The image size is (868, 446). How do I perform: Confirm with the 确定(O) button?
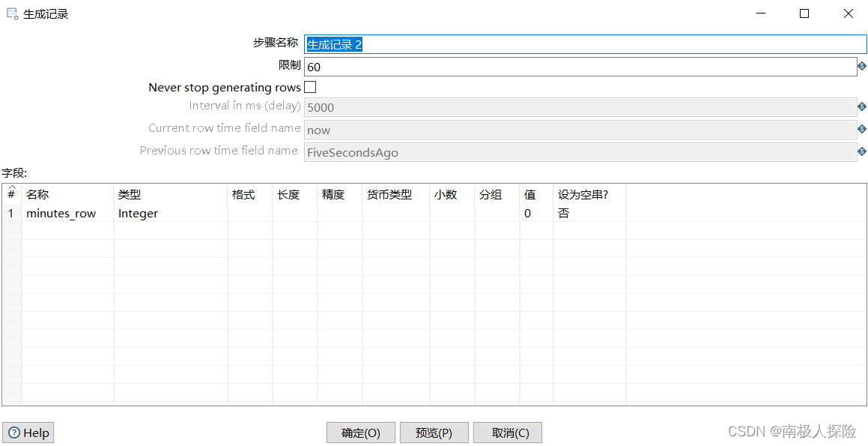tap(361, 433)
